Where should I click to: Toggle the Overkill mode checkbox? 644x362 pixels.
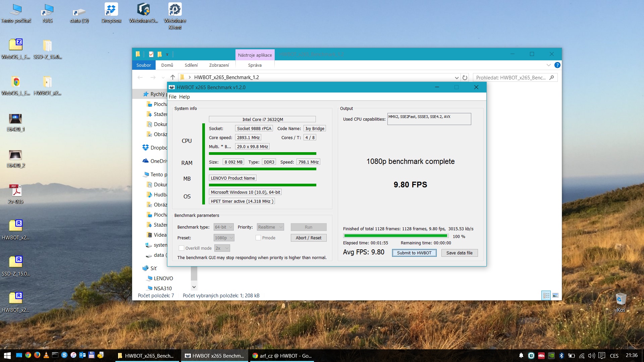181,248
